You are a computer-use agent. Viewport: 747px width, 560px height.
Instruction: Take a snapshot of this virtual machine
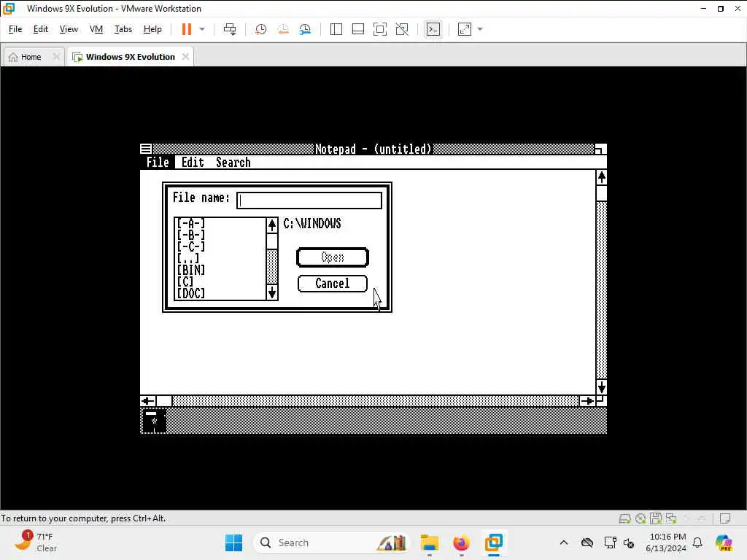click(x=260, y=29)
